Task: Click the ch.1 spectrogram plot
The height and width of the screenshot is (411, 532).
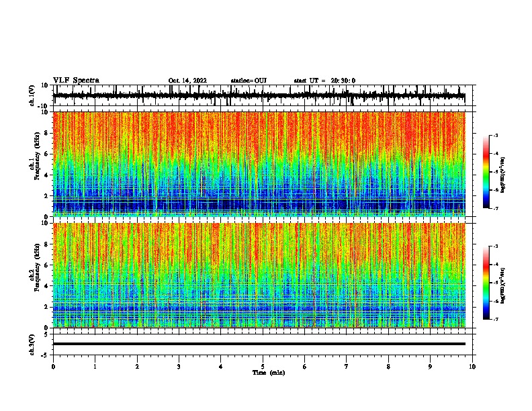Action: click(x=259, y=164)
